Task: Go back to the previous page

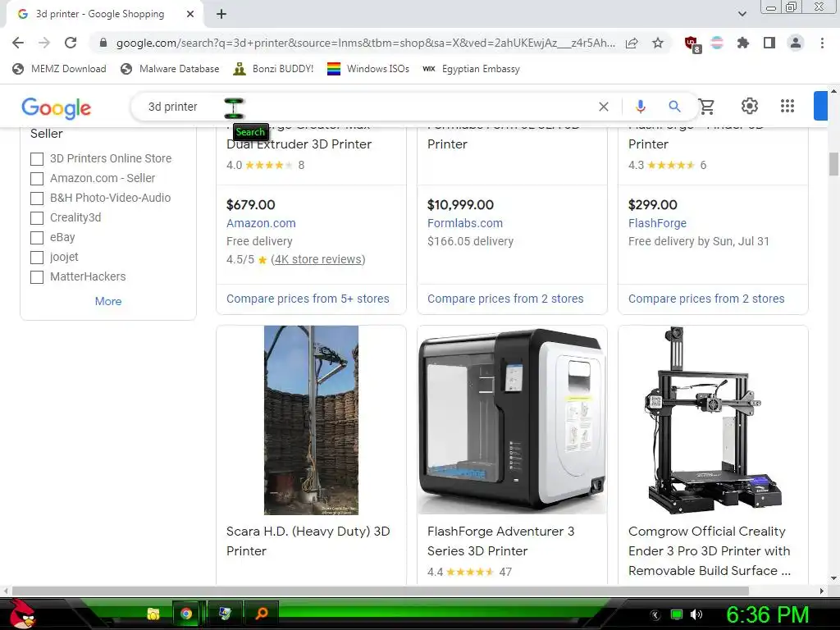Action: 18,43
